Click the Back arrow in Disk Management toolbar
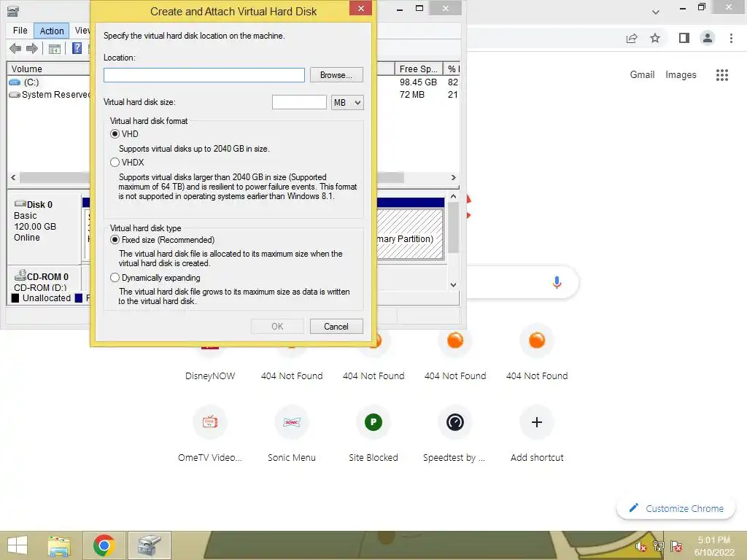The height and width of the screenshot is (560, 747). click(x=15, y=49)
